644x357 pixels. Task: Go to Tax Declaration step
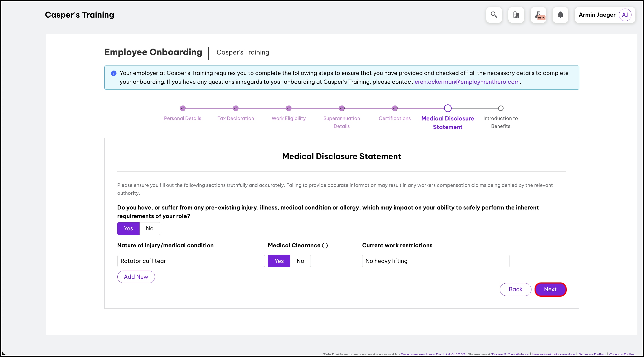point(235,118)
